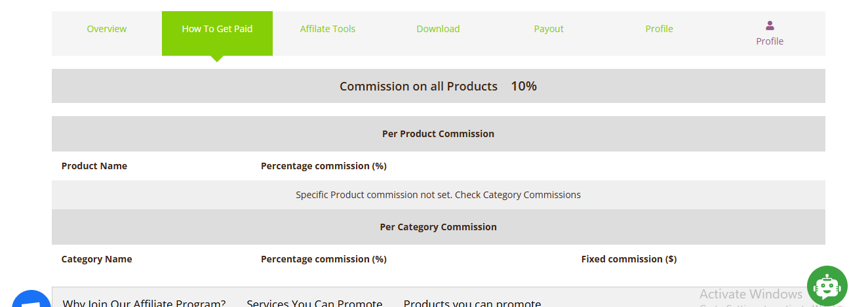Click the Per Product Commission heading
The width and height of the screenshot is (868, 307).
click(x=438, y=134)
